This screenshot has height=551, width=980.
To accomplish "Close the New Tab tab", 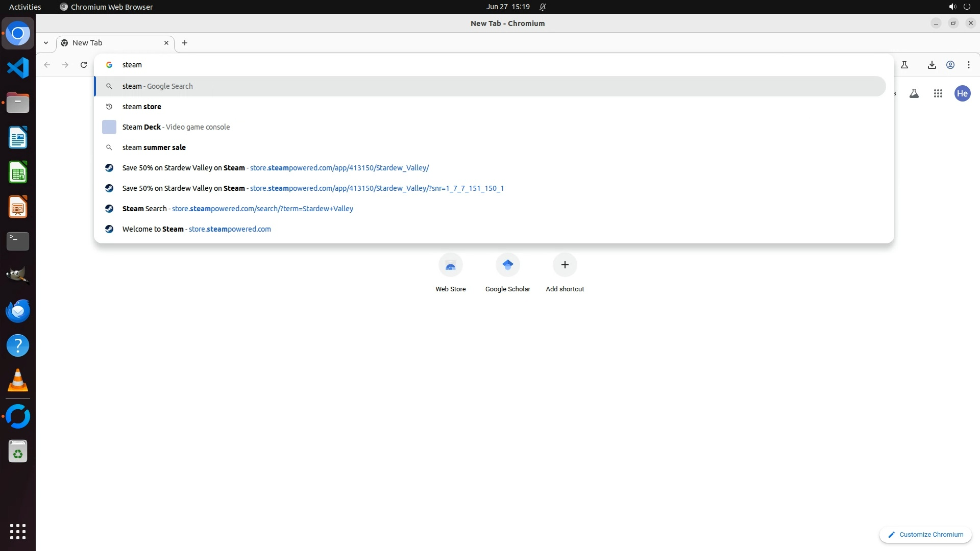I will [166, 43].
